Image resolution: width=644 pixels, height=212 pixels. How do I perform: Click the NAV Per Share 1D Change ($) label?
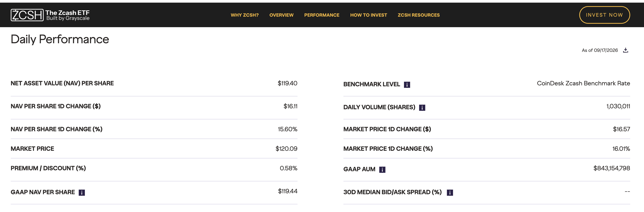[56, 106]
